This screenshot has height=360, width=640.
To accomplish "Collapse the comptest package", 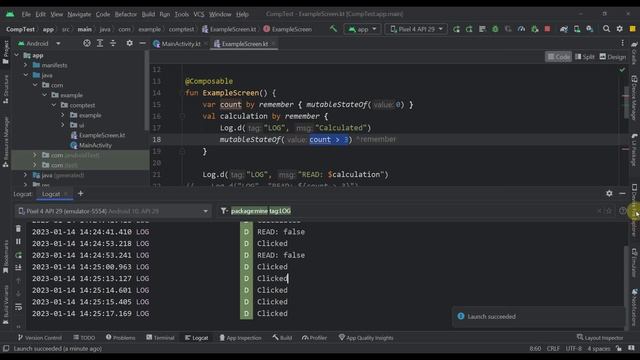I will coord(54,105).
